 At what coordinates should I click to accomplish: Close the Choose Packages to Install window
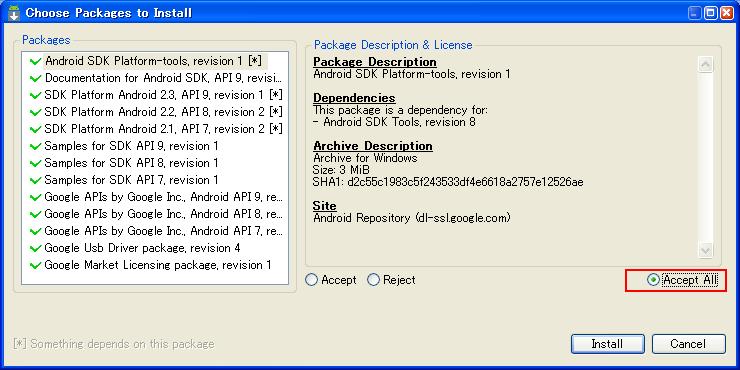(x=726, y=13)
